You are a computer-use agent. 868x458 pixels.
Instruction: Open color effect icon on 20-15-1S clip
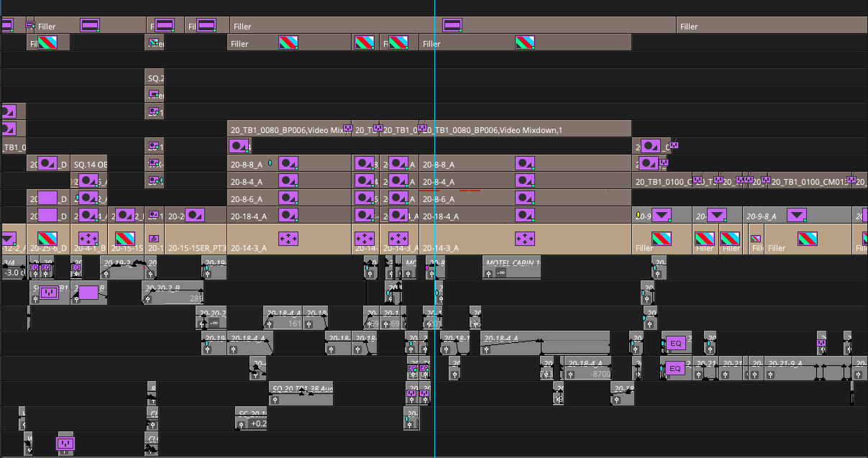tap(125, 237)
